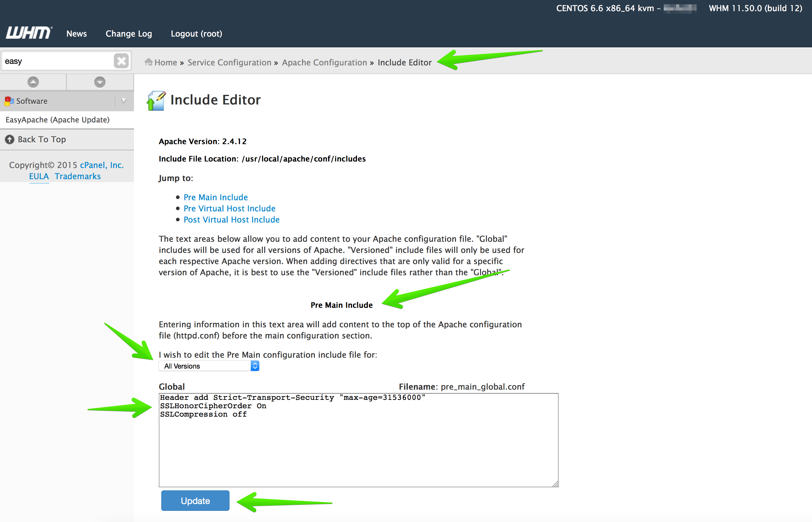This screenshot has height=522, width=812.
Task: Open the Trademarks link
Action: [78, 176]
